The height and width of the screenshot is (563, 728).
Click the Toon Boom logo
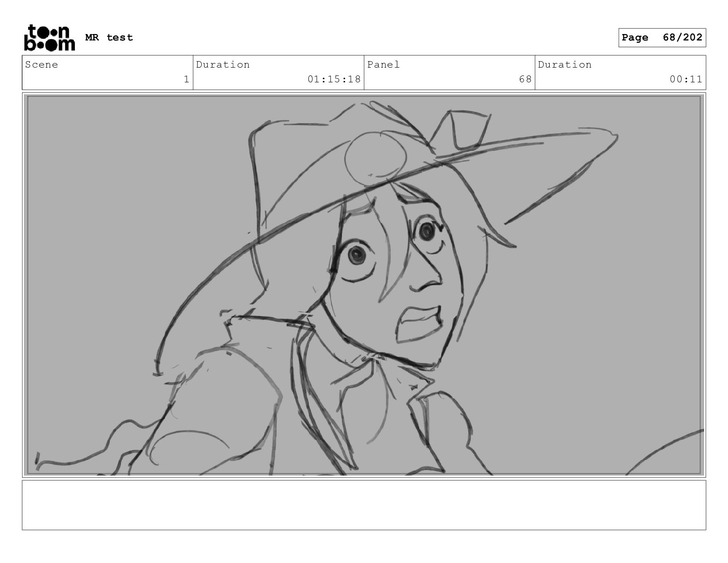49,38
